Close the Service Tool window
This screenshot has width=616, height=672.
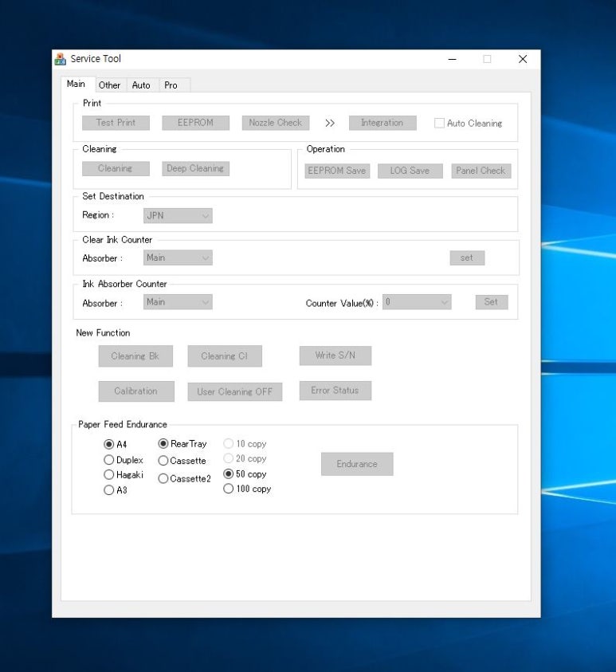(523, 59)
